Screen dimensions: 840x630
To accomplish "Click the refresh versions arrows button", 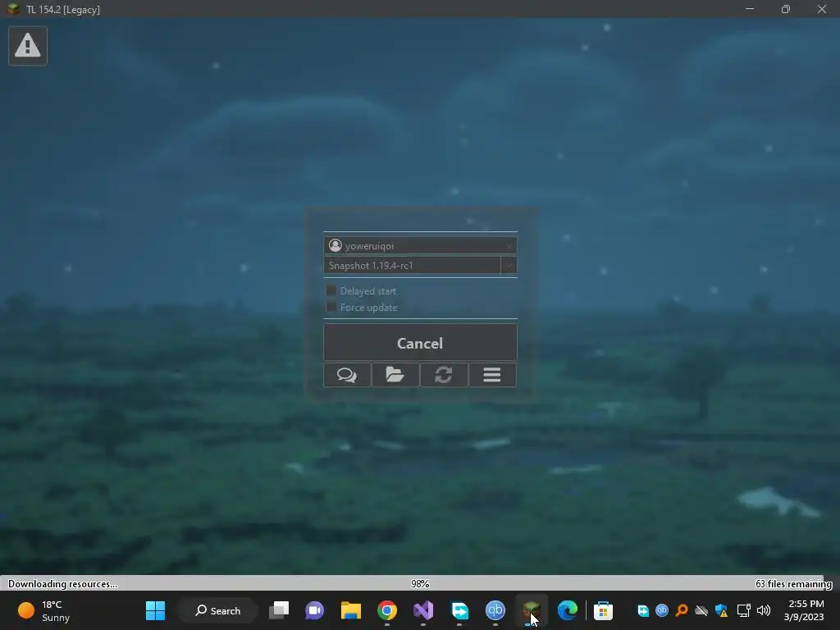I will [x=444, y=375].
